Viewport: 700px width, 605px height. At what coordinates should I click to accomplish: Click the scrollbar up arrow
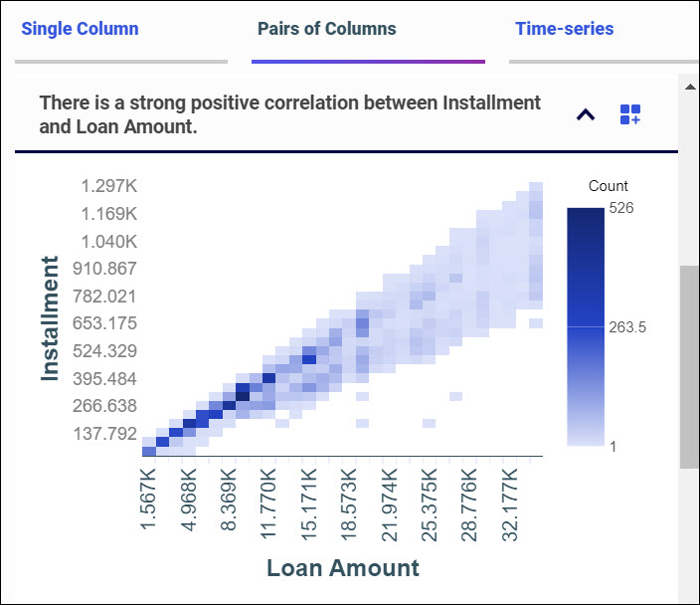click(x=689, y=86)
